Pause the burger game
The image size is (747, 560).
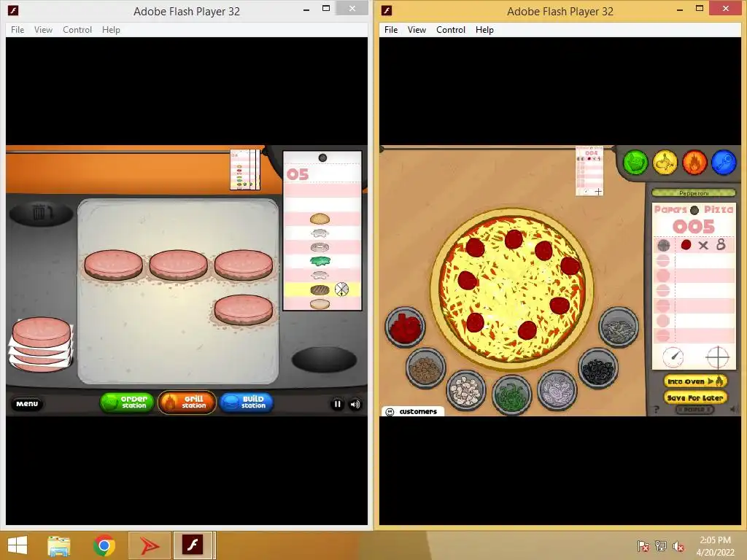(337, 404)
